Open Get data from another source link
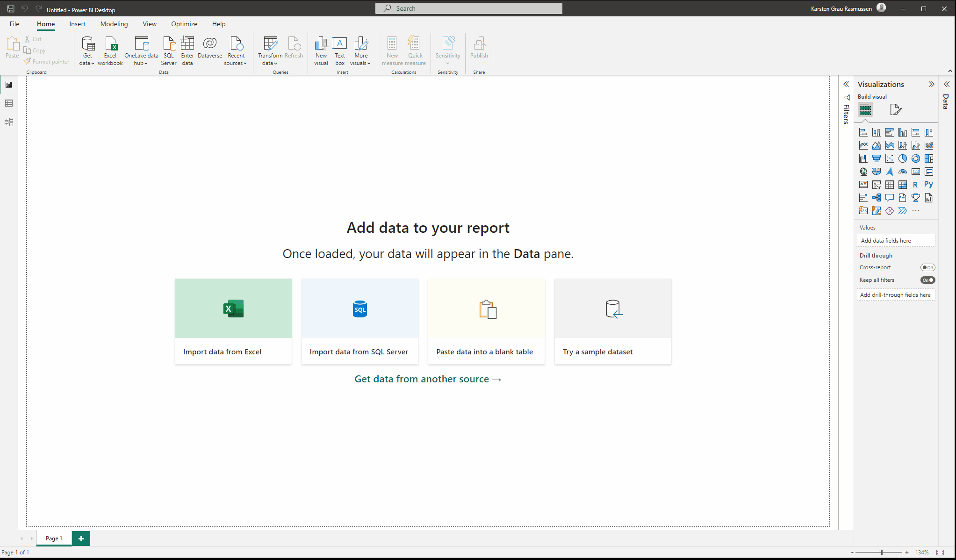The height and width of the screenshot is (560, 956). click(x=428, y=379)
